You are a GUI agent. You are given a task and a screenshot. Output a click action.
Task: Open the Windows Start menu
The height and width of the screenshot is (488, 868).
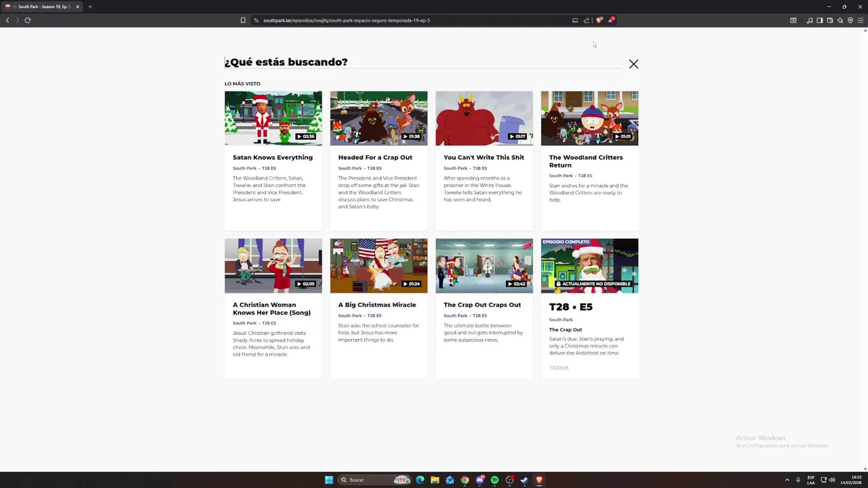pyautogui.click(x=329, y=480)
